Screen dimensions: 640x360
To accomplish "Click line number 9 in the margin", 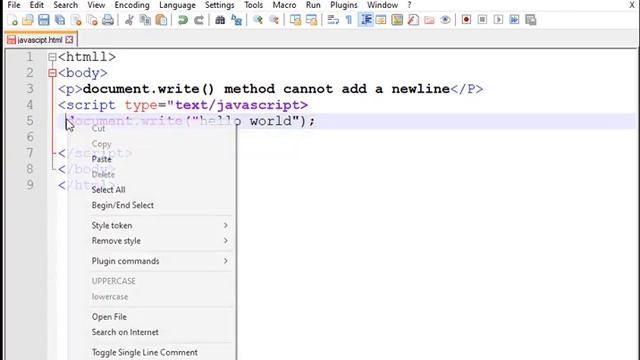I will click(30, 185).
